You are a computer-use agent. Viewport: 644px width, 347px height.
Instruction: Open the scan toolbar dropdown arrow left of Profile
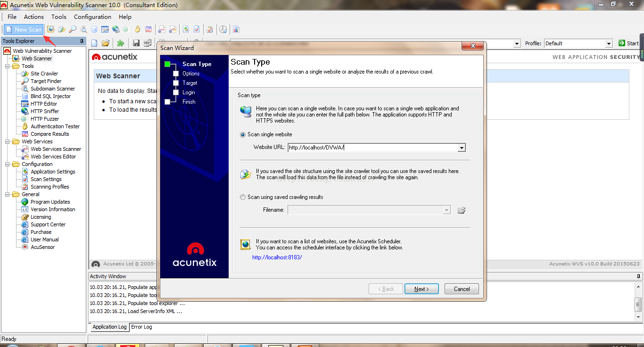[518, 43]
